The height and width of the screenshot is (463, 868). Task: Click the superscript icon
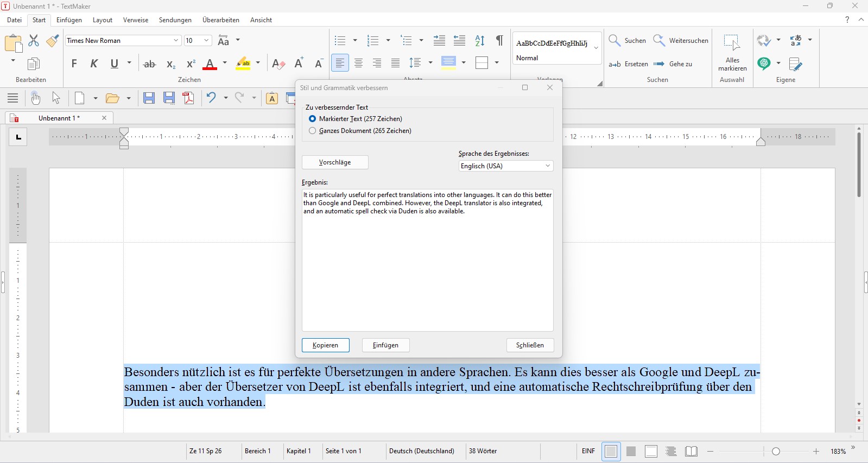pyautogui.click(x=191, y=64)
